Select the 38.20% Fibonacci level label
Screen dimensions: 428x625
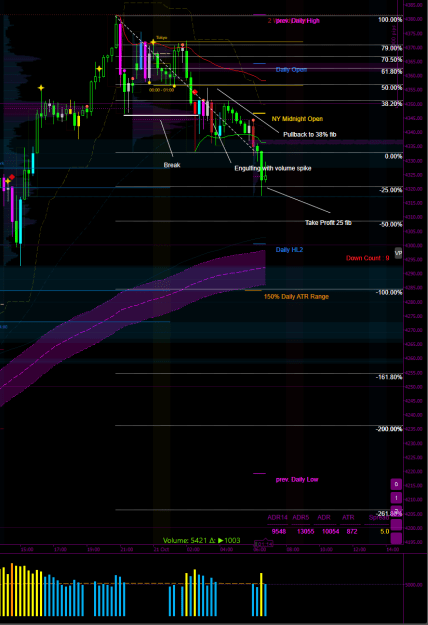pyautogui.click(x=392, y=104)
